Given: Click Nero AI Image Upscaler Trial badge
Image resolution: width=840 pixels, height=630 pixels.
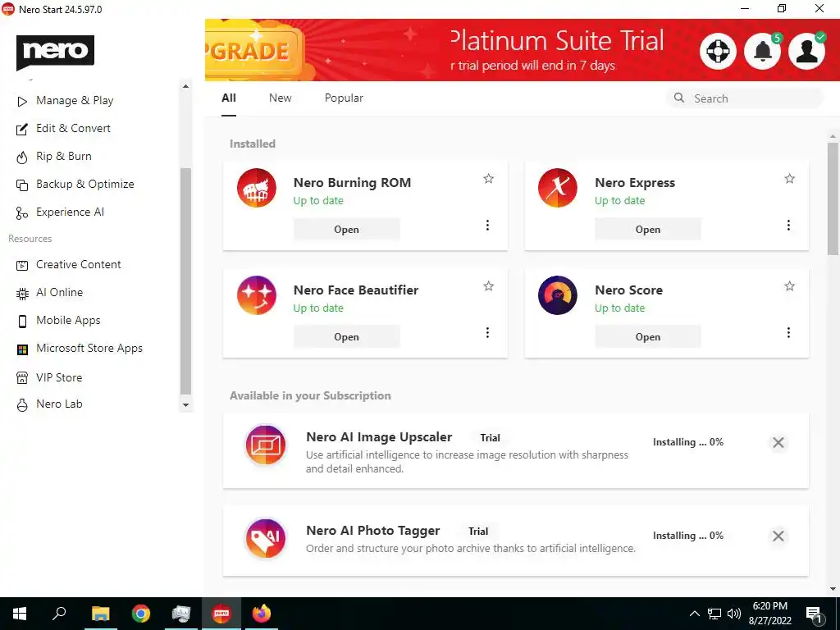Looking at the screenshot, I should [x=491, y=438].
